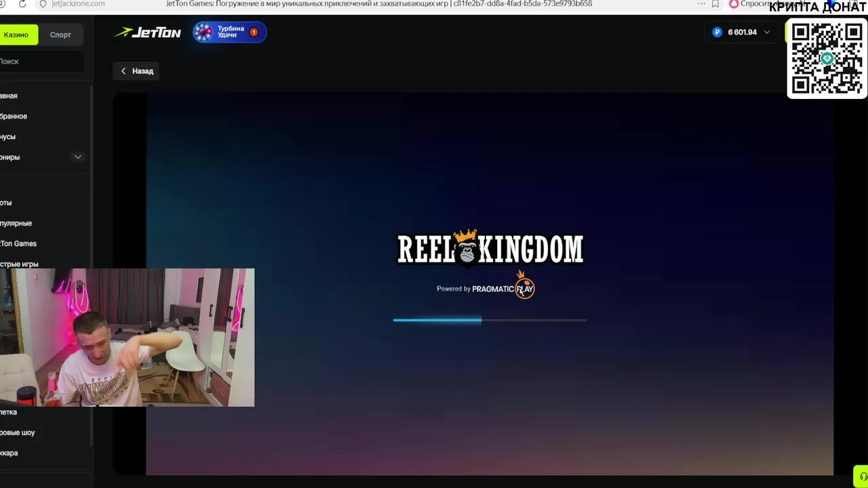Screen dimensions: 868x488
Task: Click the Reel Kingdom logo
Action: point(490,247)
